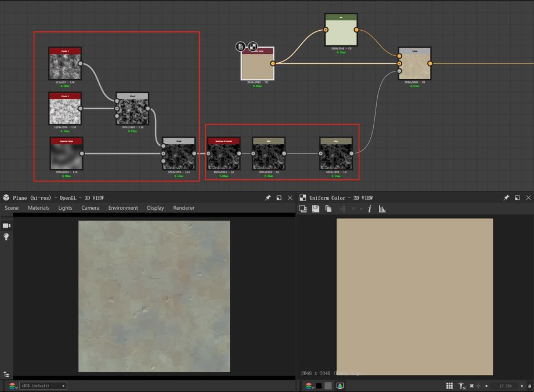Viewport: 534px width, 392px height.
Task: Show image info in 2D view
Action: pos(370,209)
